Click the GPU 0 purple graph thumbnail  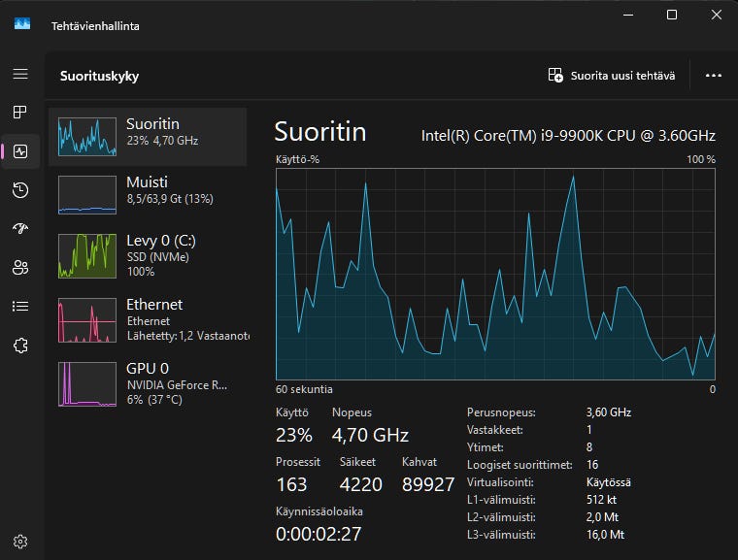click(87, 384)
